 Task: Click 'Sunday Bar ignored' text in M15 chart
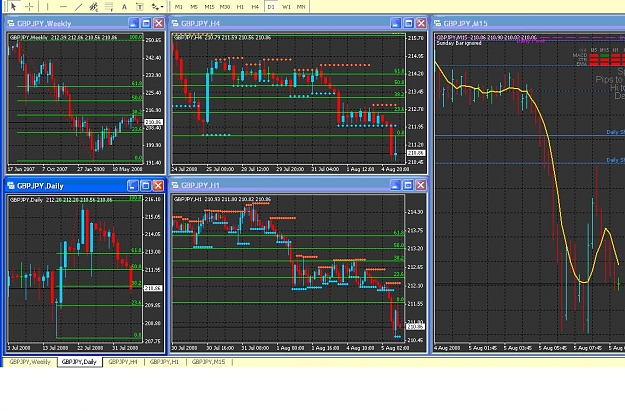[x=459, y=43]
